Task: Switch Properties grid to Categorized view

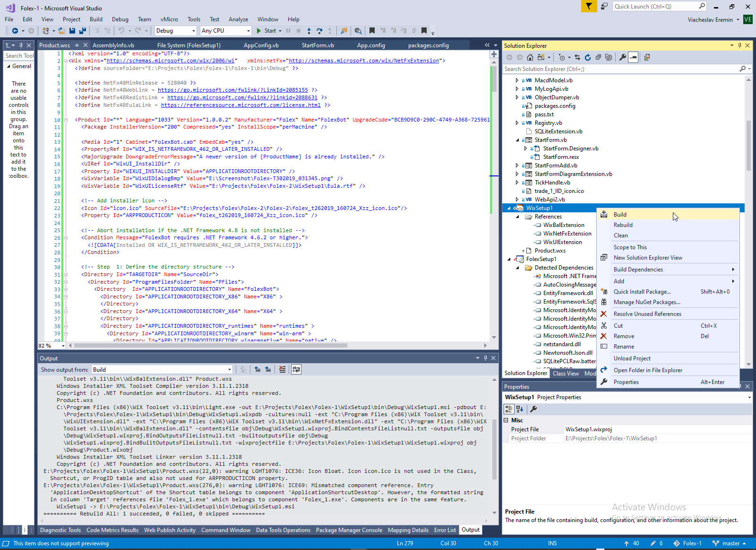Action: pos(509,409)
